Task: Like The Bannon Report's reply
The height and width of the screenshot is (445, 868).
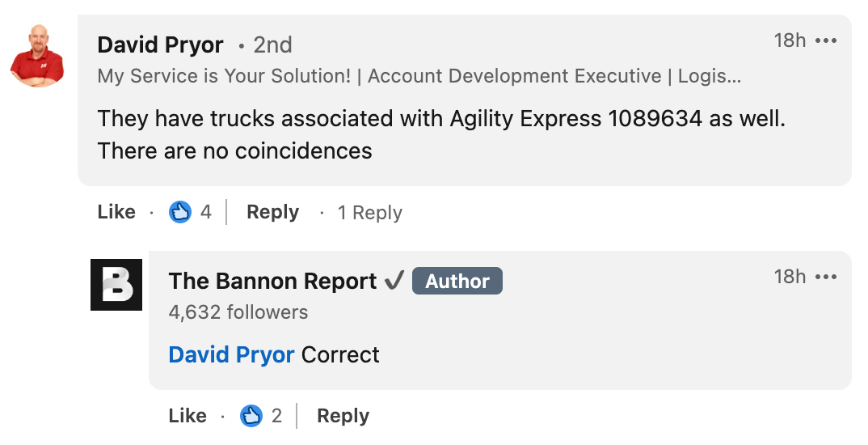Action: click(188, 416)
